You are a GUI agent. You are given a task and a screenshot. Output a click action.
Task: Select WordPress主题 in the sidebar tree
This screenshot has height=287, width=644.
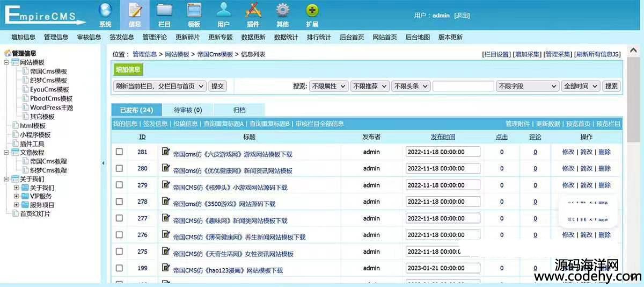coord(52,107)
